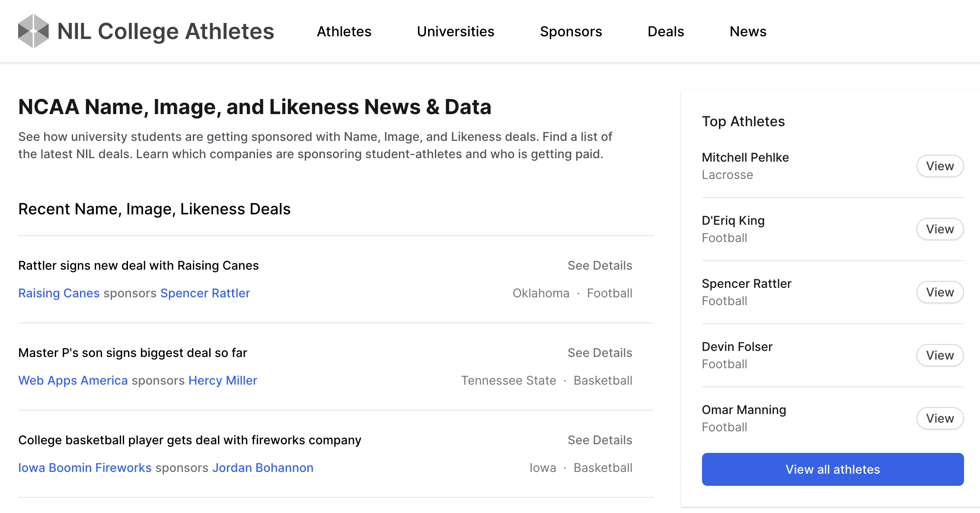Open Spencer Rattler link in deals list

pos(205,293)
